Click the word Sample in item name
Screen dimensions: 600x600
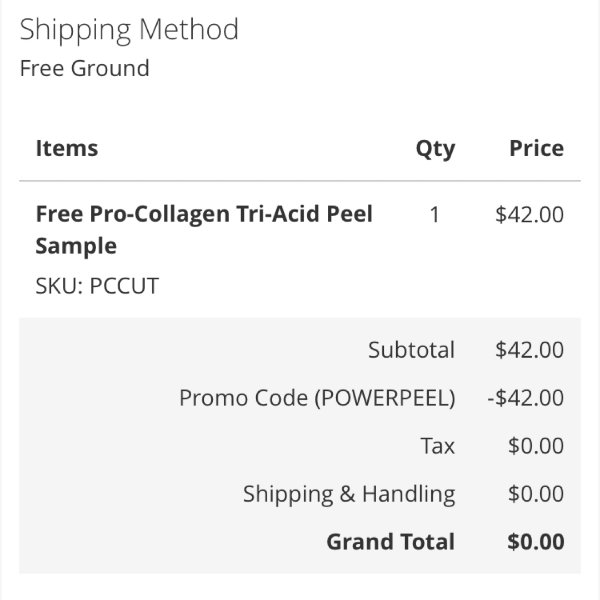pyautogui.click(x=76, y=246)
